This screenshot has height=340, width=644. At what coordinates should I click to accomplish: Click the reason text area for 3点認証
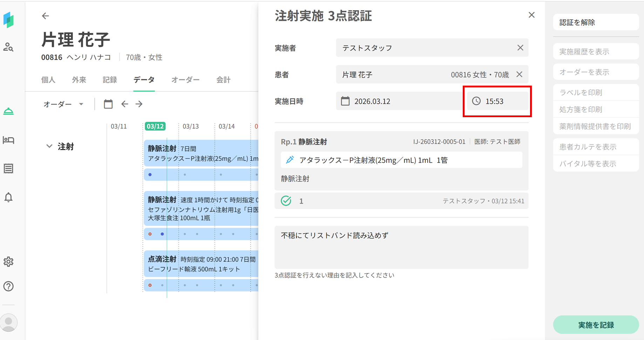pyautogui.click(x=401, y=247)
